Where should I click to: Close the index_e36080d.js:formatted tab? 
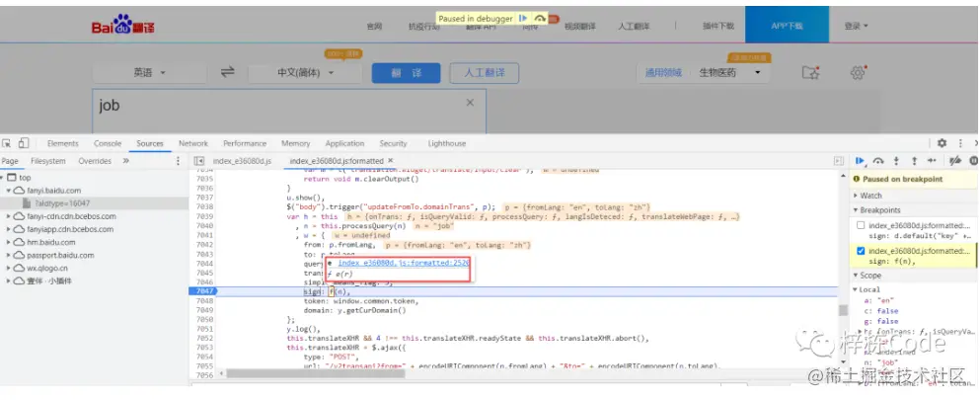click(390, 161)
